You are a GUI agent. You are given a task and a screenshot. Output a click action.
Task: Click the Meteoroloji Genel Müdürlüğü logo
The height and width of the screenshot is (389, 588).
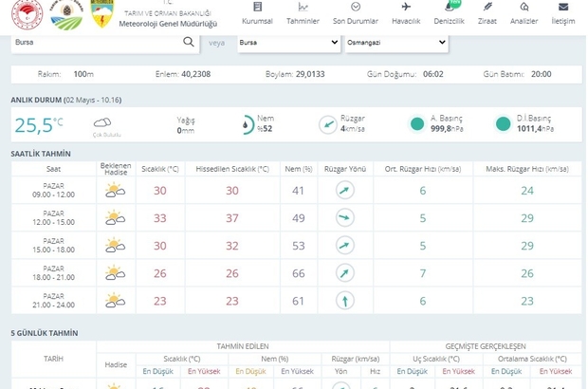pos(101,14)
